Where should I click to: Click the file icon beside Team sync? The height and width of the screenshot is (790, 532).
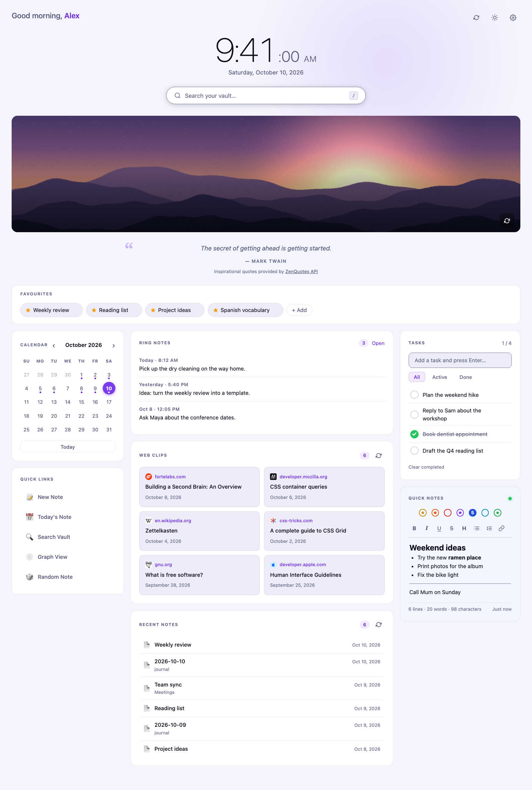pos(147,688)
